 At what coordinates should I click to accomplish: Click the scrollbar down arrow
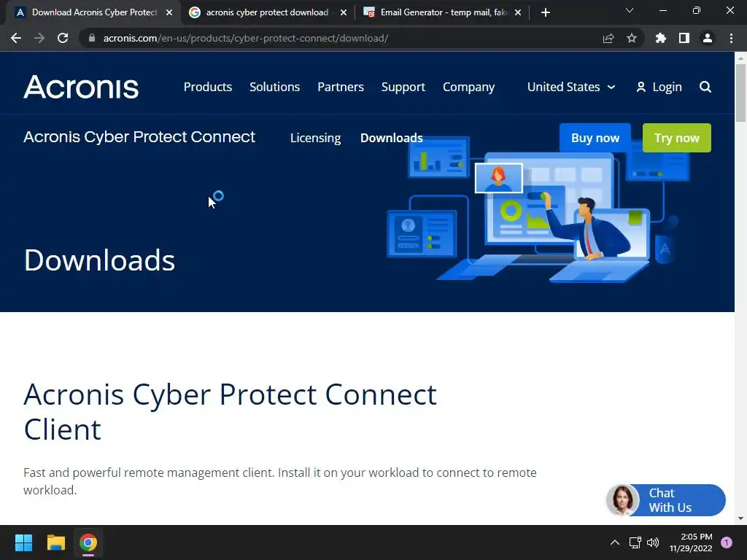740,518
